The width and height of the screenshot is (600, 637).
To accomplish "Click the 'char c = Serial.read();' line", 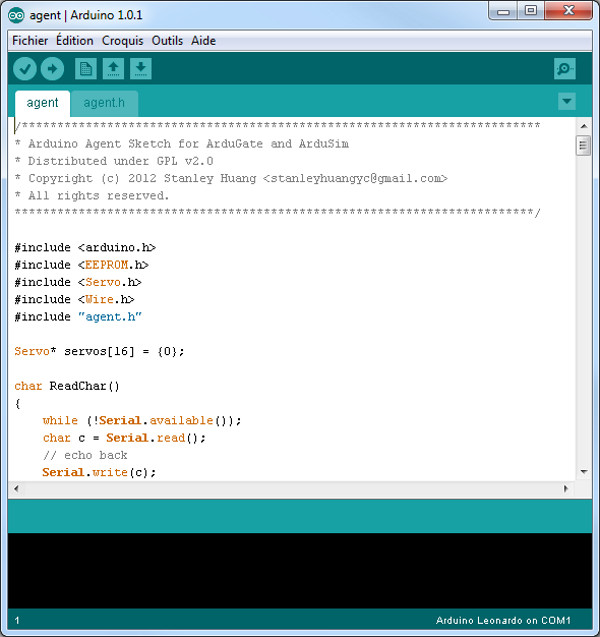I will 124,438.
